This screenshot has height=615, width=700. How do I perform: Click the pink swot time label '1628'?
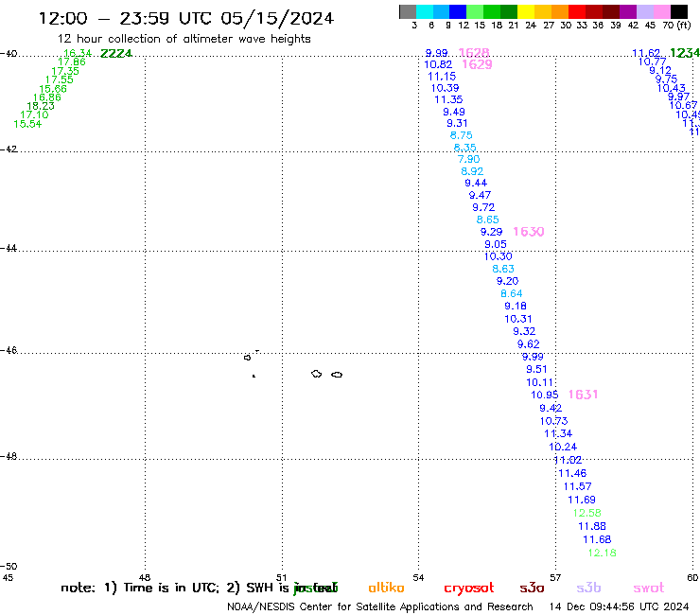(474, 53)
